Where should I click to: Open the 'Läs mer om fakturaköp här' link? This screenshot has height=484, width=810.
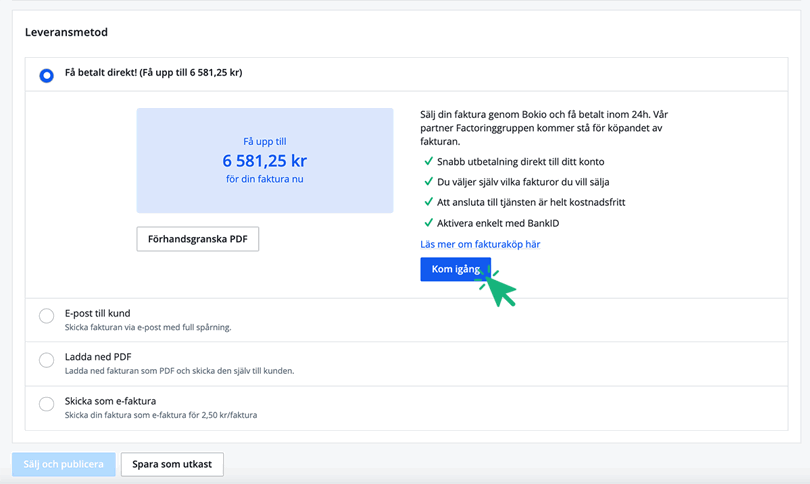point(479,244)
